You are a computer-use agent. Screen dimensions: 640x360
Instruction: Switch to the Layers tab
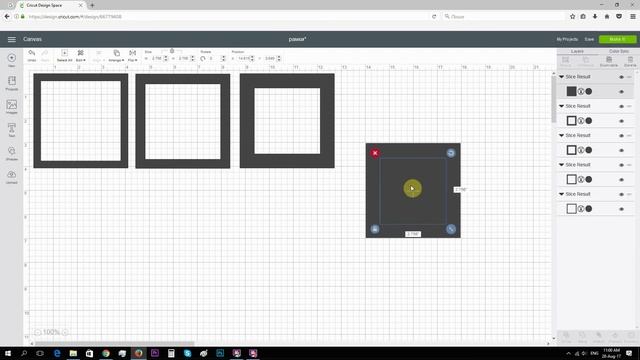pyautogui.click(x=577, y=51)
